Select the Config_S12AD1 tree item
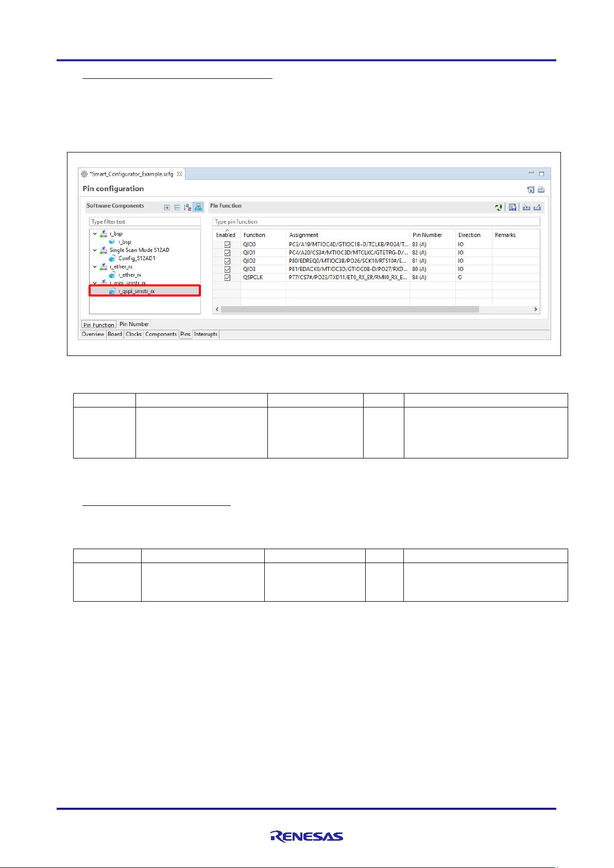 [x=137, y=258]
